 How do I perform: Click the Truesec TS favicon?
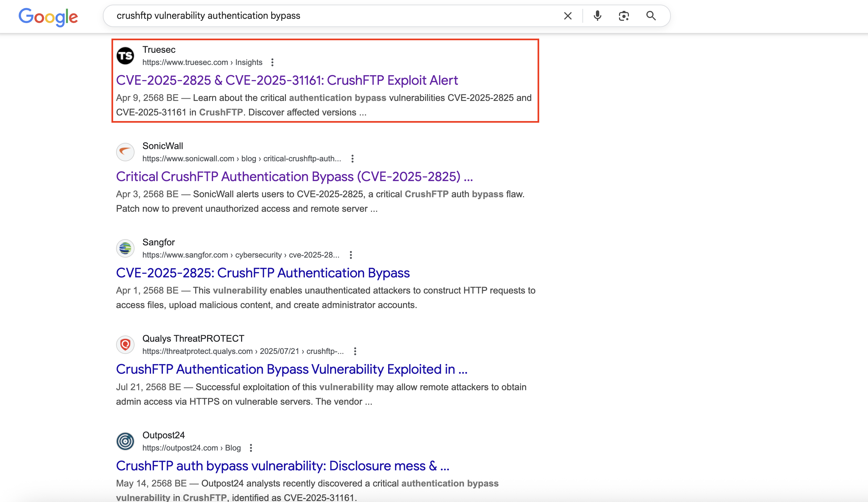tap(125, 56)
